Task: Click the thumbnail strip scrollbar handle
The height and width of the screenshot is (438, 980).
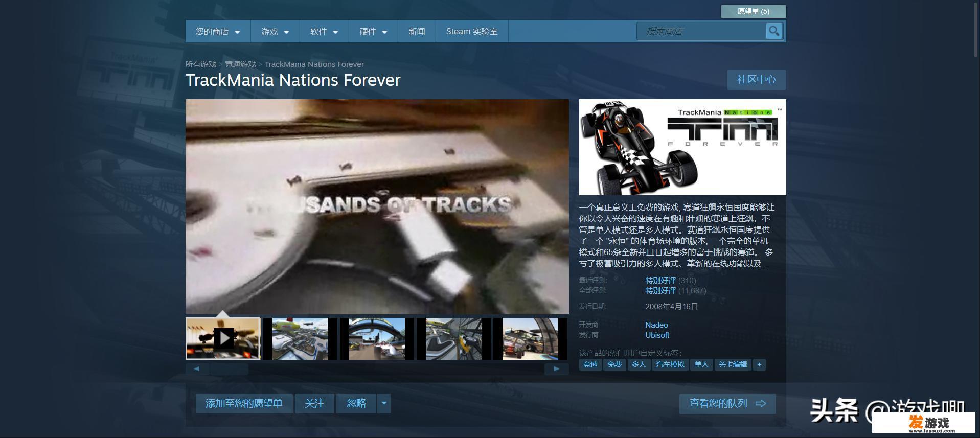Action: click(x=229, y=368)
